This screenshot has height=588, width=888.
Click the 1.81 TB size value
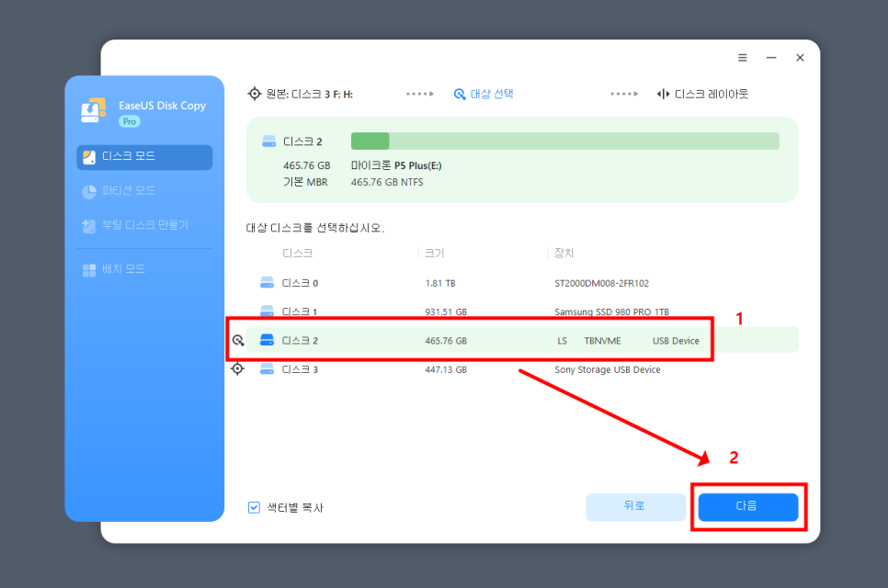[x=440, y=283]
